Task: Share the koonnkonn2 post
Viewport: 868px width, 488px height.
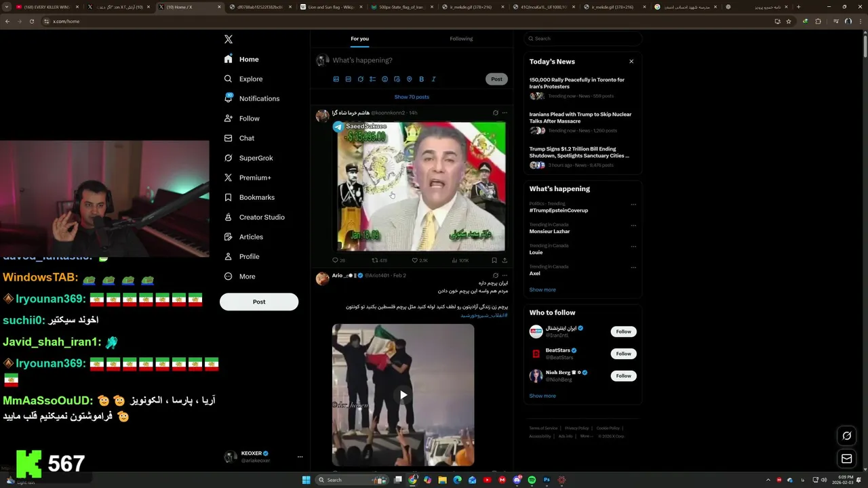Action: pos(505,260)
